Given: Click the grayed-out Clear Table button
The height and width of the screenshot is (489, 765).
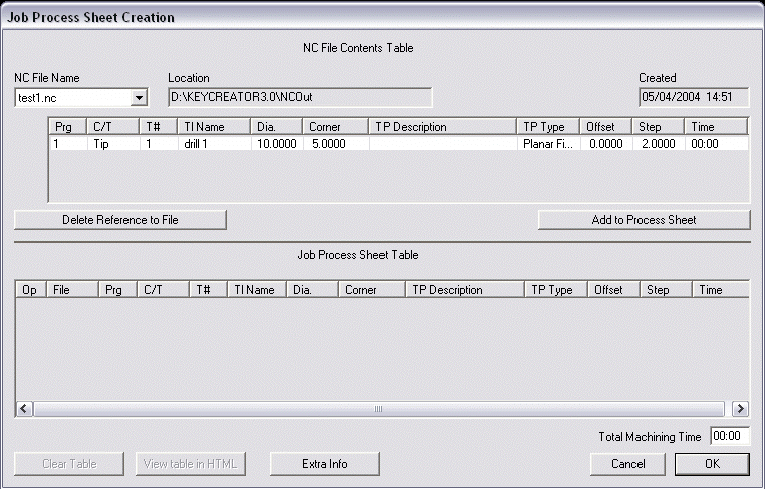Looking at the screenshot, I should tap(69, 464).
